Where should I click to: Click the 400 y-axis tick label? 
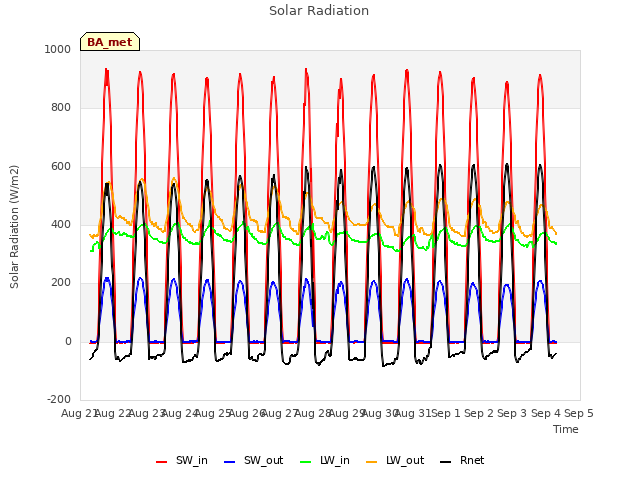(61, 224)
